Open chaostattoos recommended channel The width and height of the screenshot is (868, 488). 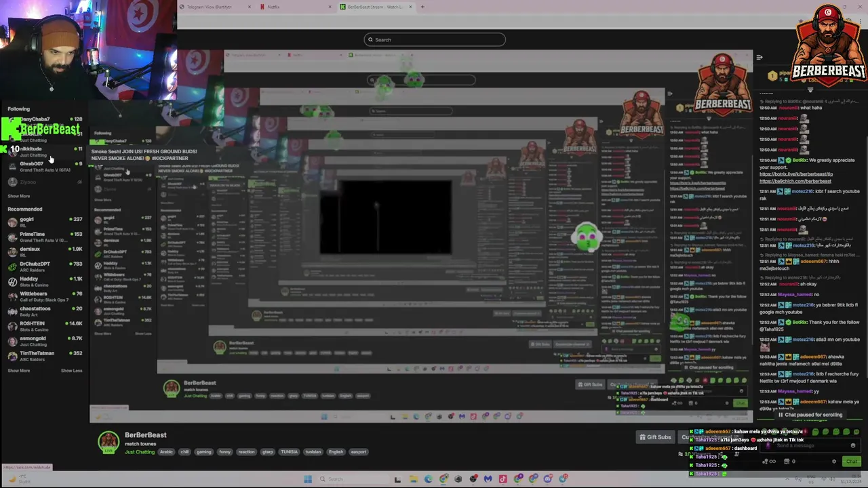tap(44, 311)
